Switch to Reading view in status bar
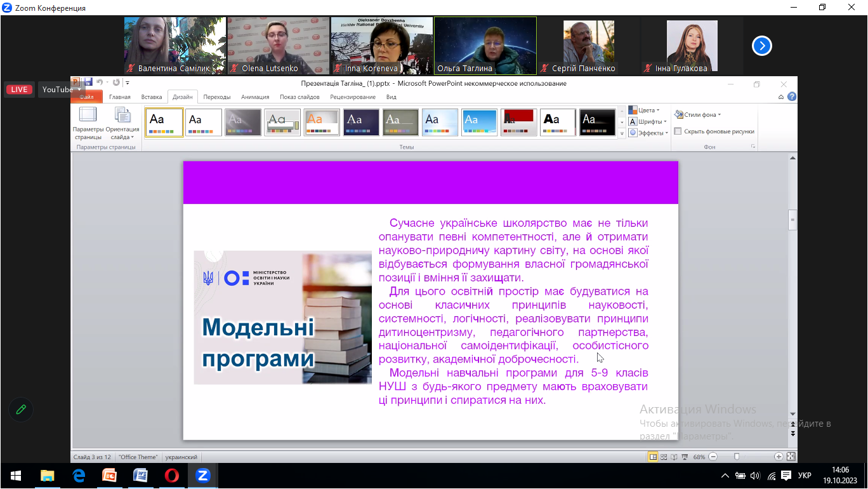This screenshot has height=489, width=868. pos(674,457)
